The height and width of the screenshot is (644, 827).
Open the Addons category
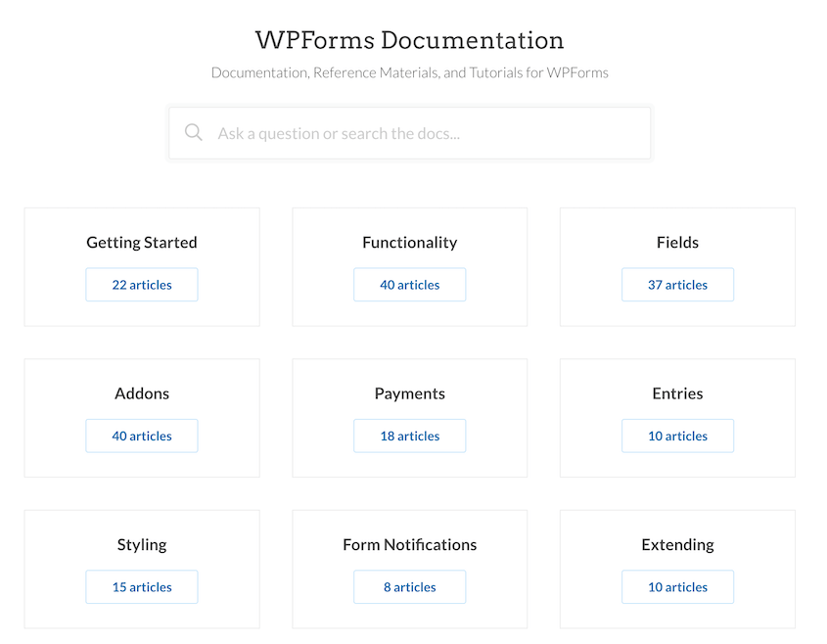pos(141,392)
